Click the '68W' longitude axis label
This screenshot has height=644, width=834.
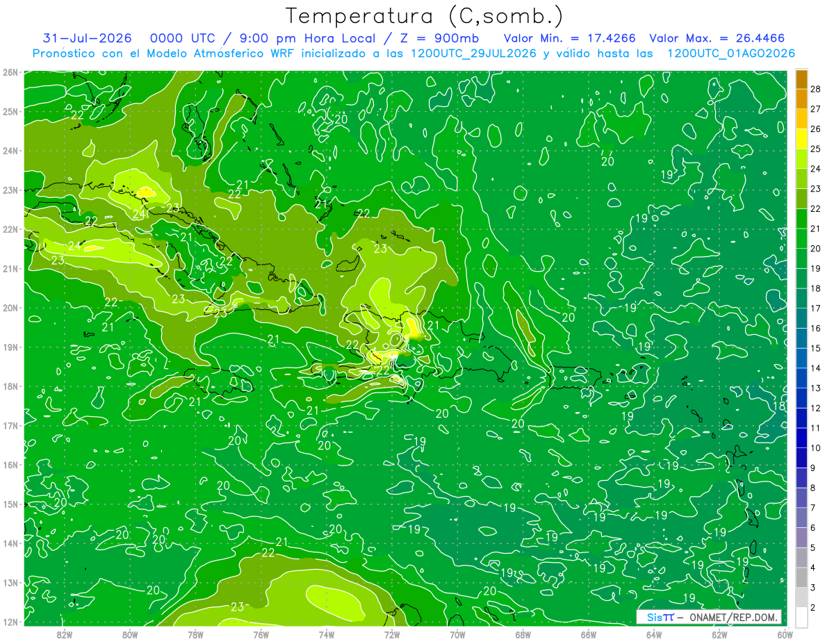tap(523, 634)
